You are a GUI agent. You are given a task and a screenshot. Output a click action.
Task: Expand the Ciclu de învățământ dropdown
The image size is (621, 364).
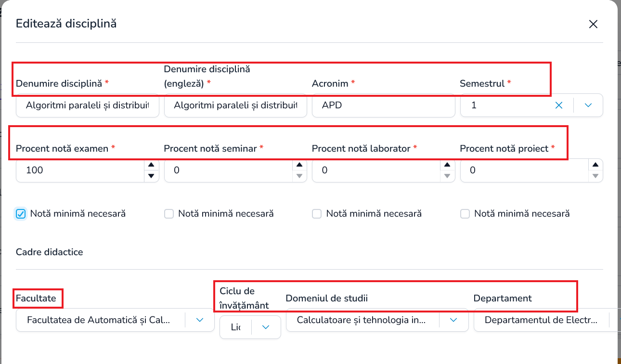tap(266, 327)
